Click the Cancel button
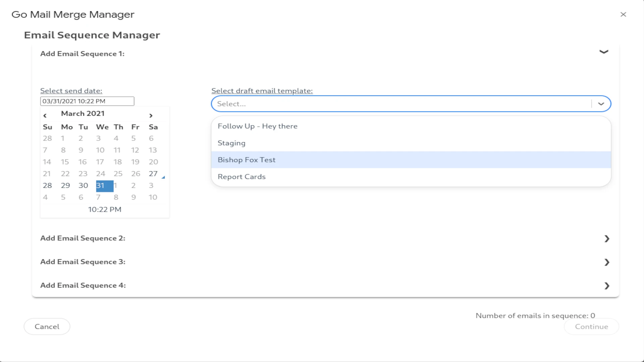Image resolution: width=644 pixels, height=362 pixels. pyautogui.click(x=47, y=326)
